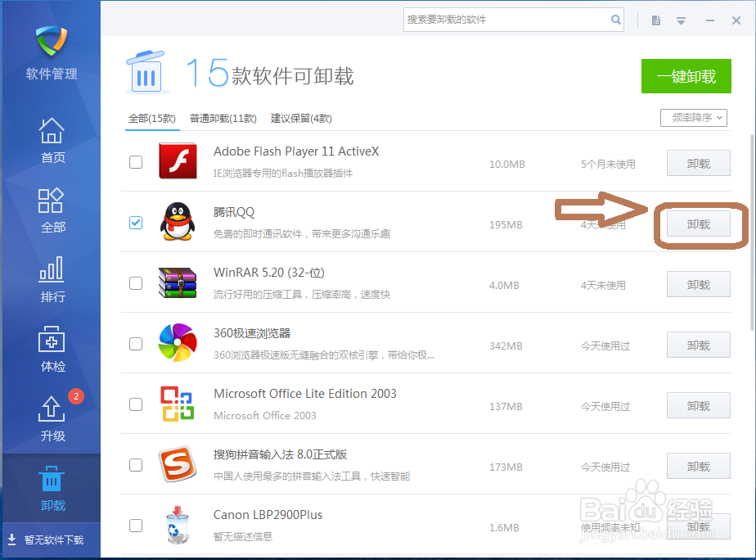The width and height of the screenshot is (756, 560).
Task: Click the green 一键卸载 button
Action: [x=686, y=76]
